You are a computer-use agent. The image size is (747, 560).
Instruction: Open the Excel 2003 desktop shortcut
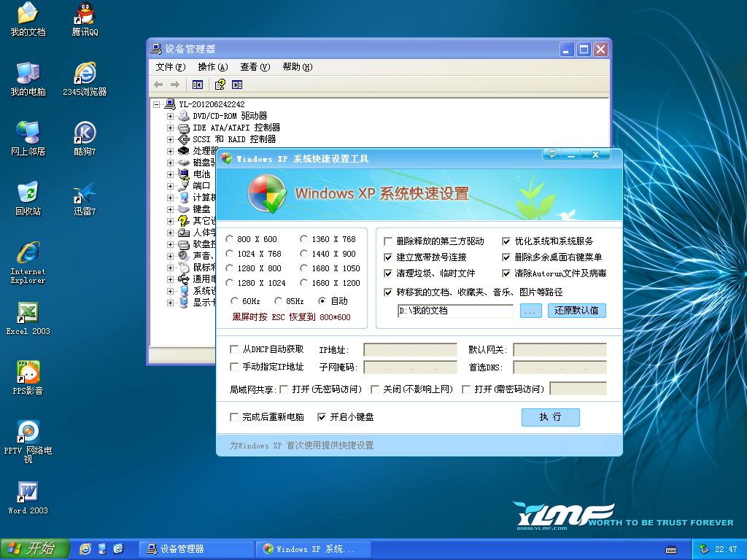(x=28, y=314)
